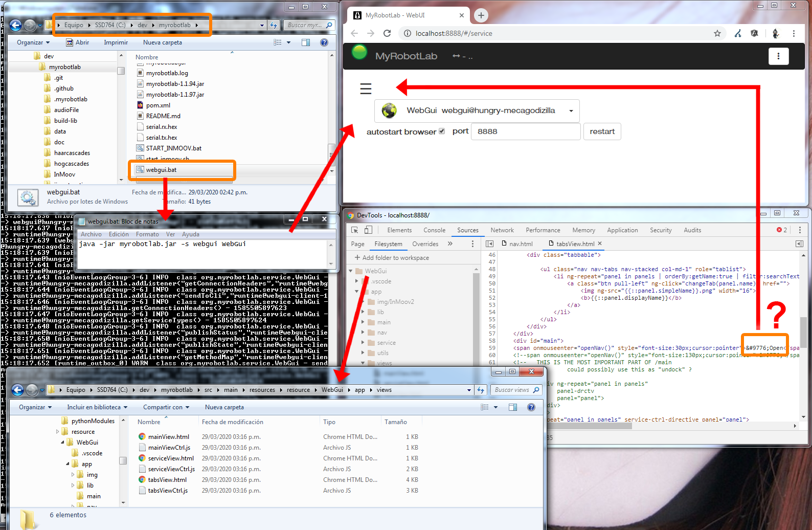Reload the localhost:8888 page

[x=387, y=33]
